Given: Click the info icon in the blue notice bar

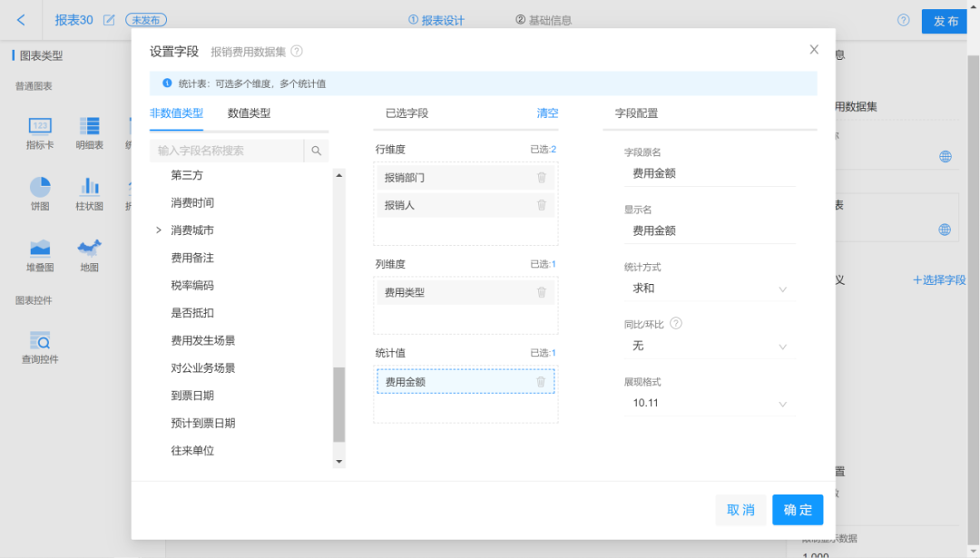Looking at the screenshot, I should click(167, 83).
